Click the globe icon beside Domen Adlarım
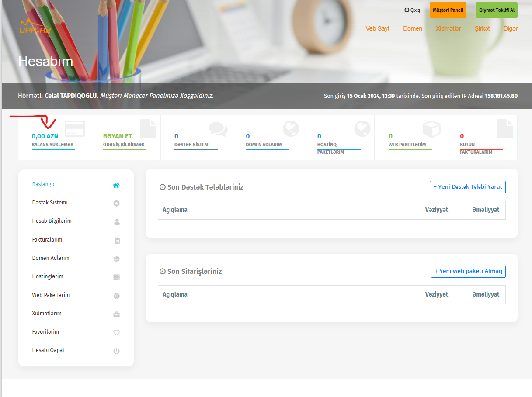532x397 pixels. (116, 259)
